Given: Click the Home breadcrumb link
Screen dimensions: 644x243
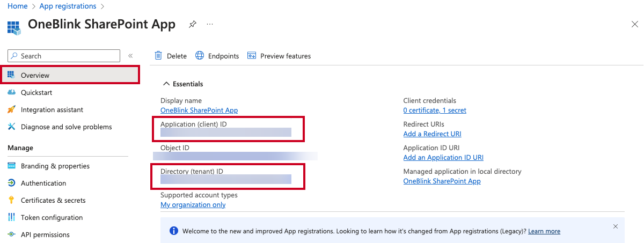Looking at the screenshot, I should (x=17, y=6).
